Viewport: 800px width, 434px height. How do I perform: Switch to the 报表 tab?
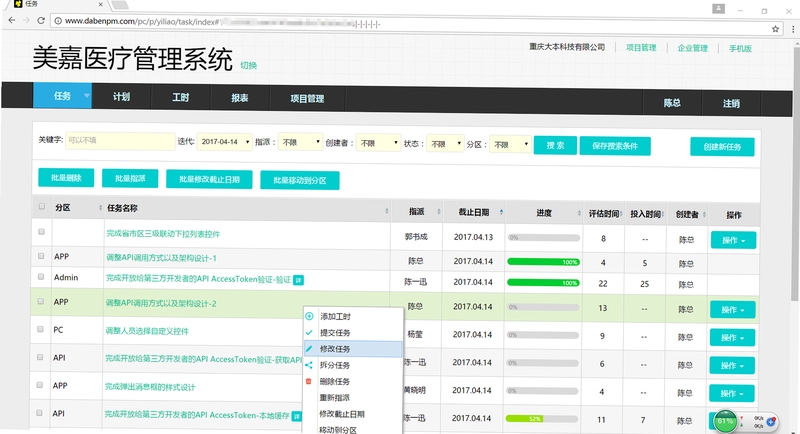click(x=240, y=97)
